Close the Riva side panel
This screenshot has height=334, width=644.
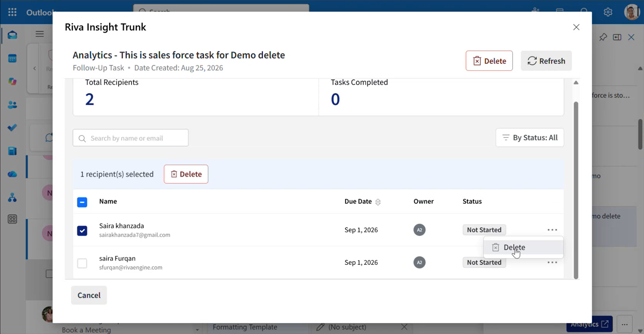tap(631, 37)
